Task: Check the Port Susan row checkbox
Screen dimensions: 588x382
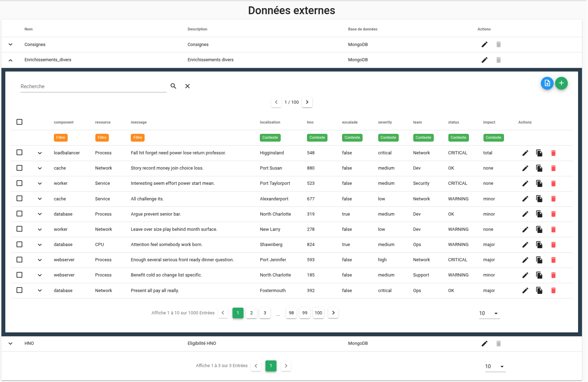Action: [19, 168]
